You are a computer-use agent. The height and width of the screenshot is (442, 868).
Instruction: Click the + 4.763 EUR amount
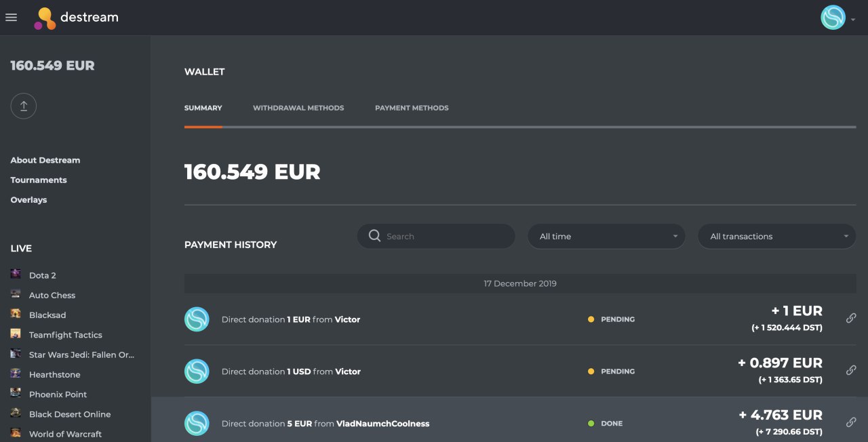[x=781, y=416]
